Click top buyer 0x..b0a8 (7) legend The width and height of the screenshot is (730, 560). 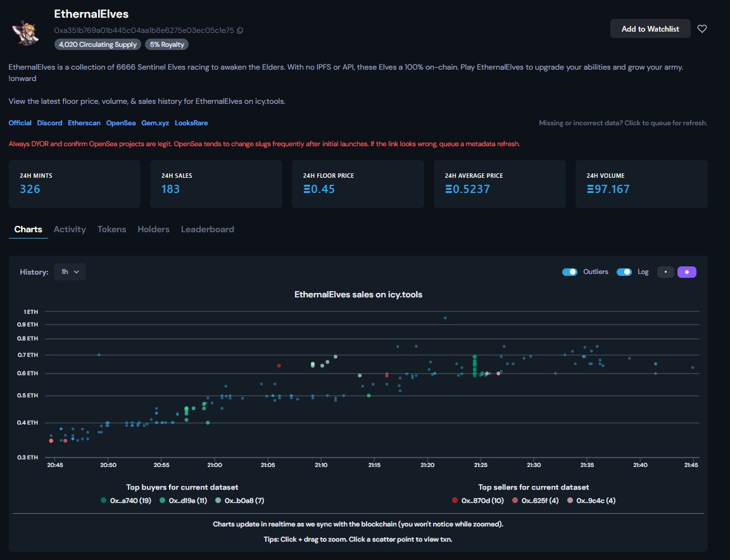[x=240, y=501]
